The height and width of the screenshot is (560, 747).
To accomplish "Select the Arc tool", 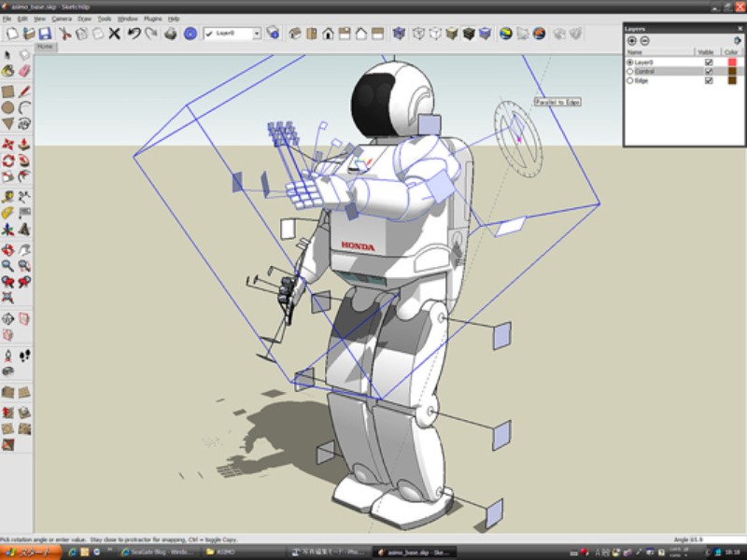I will (x=24, y=107).
